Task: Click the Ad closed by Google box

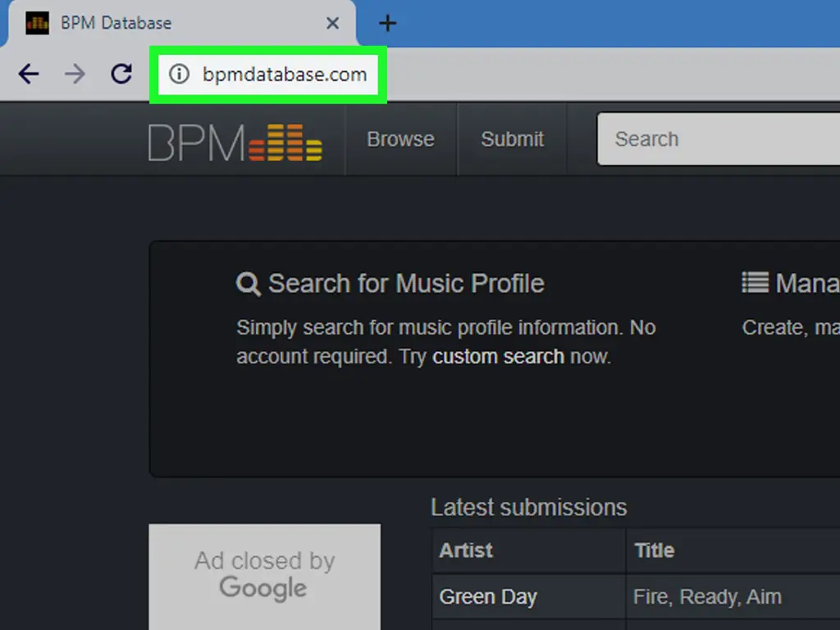Action: point(265,577)
